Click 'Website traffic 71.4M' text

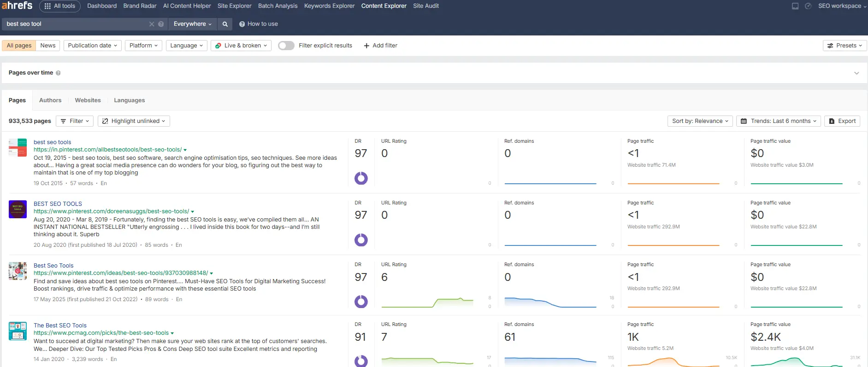click(x=651, y=165)
